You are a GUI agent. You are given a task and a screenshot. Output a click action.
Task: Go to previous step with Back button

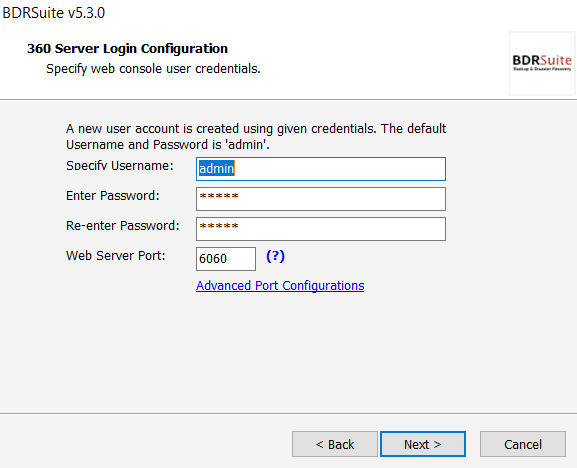point(335,444)
